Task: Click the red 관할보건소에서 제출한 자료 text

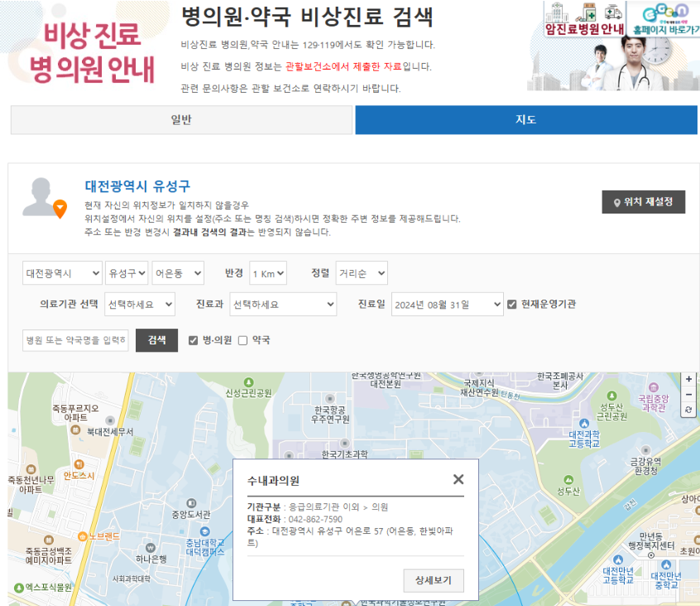Action: pos(343,66)
